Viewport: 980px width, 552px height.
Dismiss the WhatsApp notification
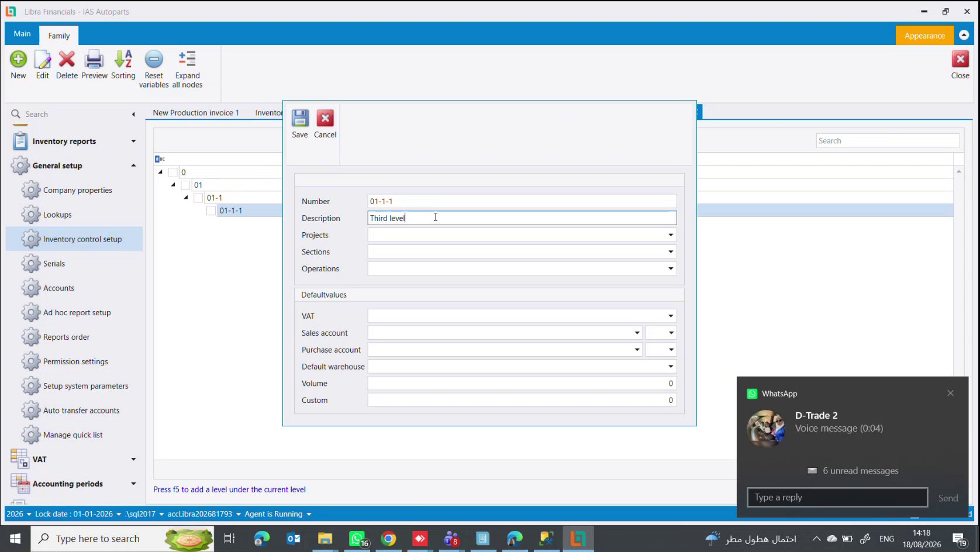(x=950, y=394)
